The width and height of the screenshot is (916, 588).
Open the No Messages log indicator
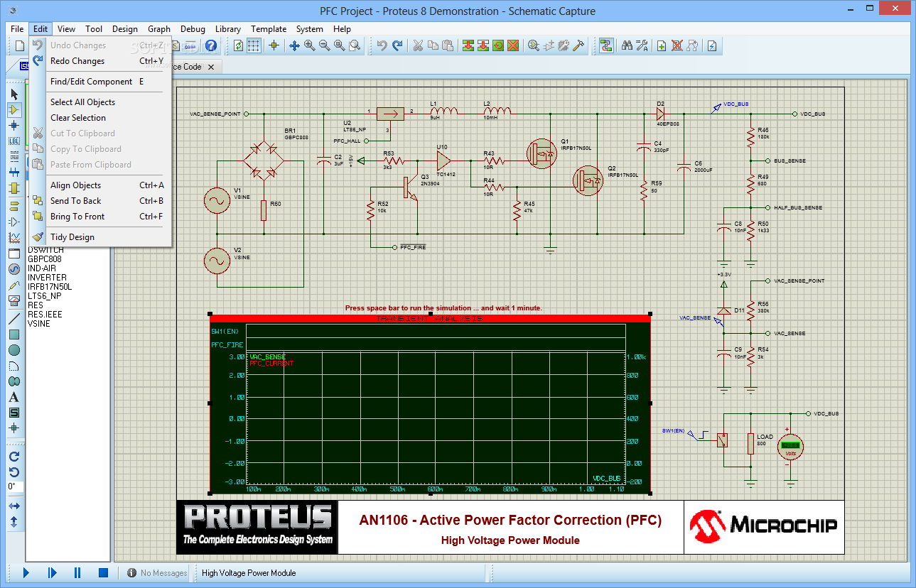coord(157,573)
